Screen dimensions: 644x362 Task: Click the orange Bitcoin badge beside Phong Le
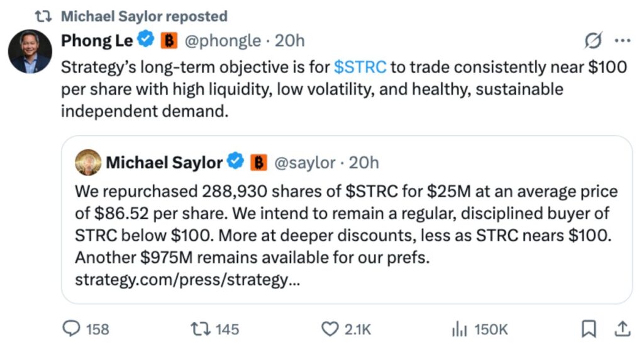click(x=169, y=40)
